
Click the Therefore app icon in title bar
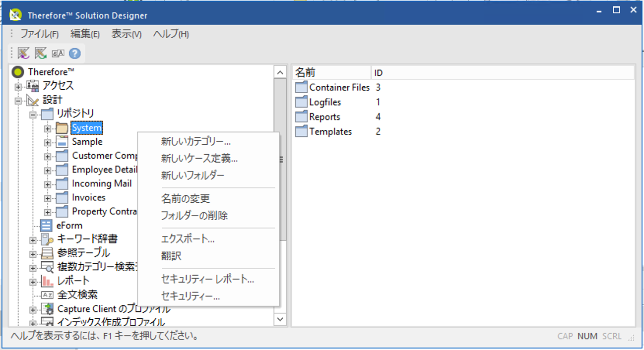tap(15, 15)
